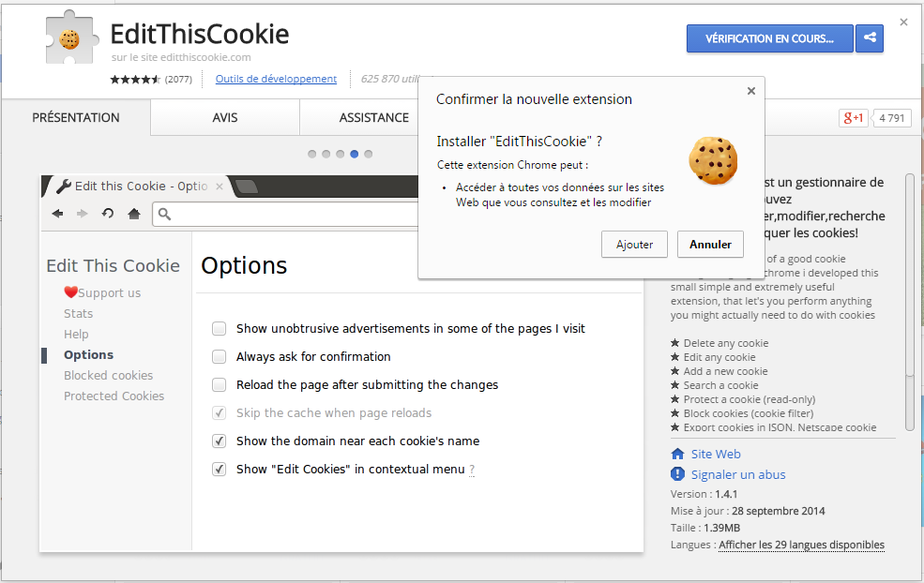Select the third carousel dot
This screenshot has height=583, width=924.
pyautogui.click(x=340, y=155)
